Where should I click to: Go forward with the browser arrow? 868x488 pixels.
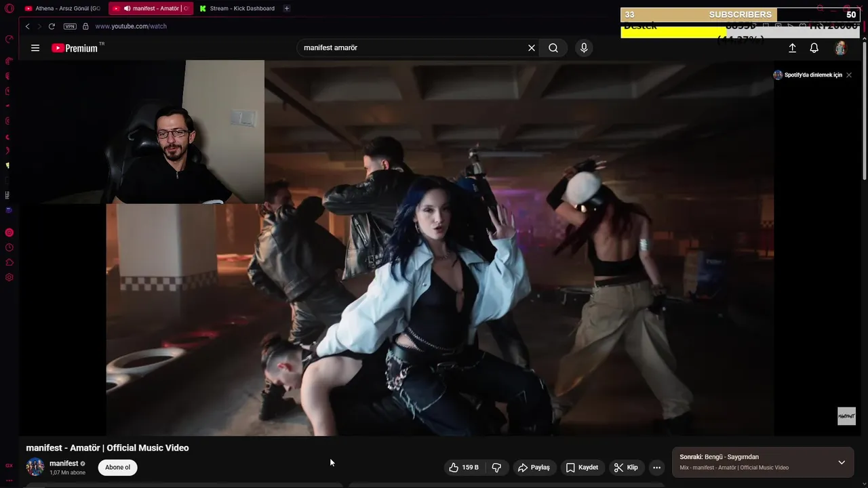pyautogui.click(x=39, y=26)
